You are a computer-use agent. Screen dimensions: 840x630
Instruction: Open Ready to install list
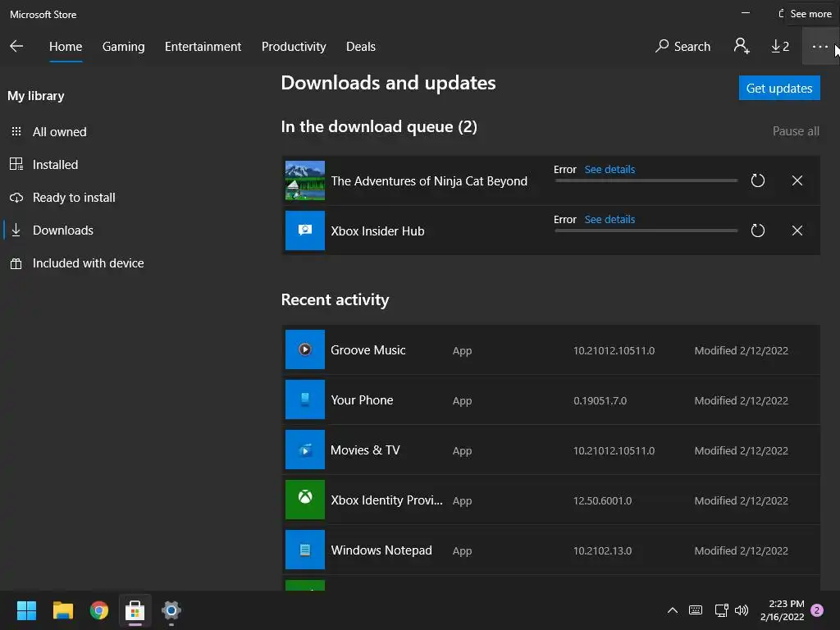[74, 198]
